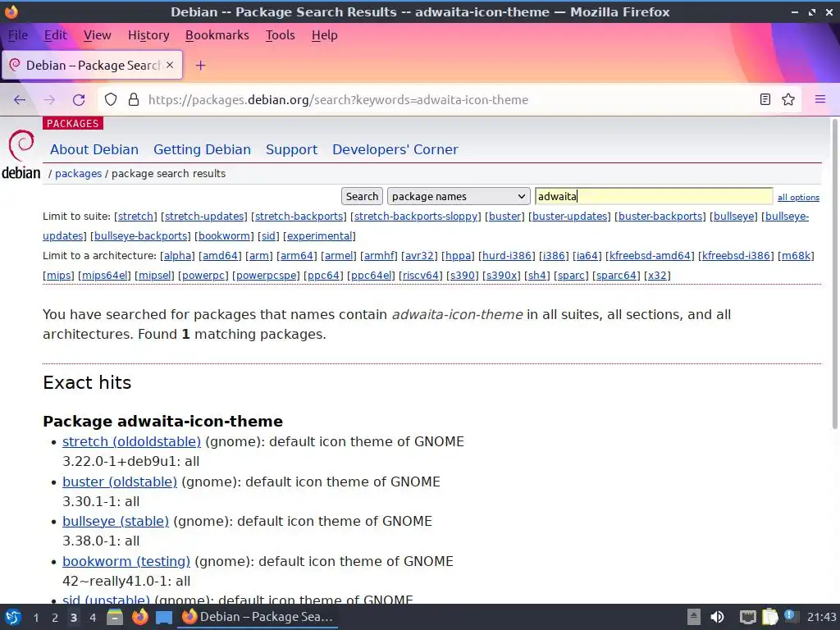840x630 pixels.
Task: Expand the package names dropdown
Action: (x=459, y=196)
